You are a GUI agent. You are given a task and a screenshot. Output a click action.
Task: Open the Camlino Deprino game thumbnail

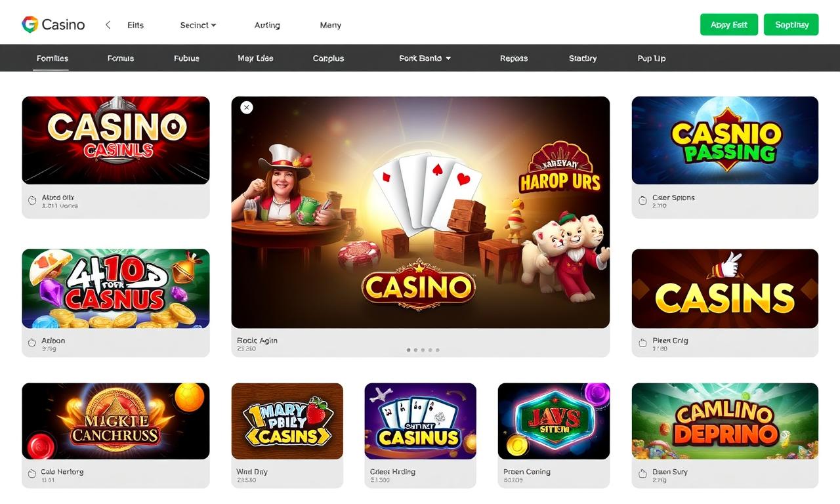point(725,421)
